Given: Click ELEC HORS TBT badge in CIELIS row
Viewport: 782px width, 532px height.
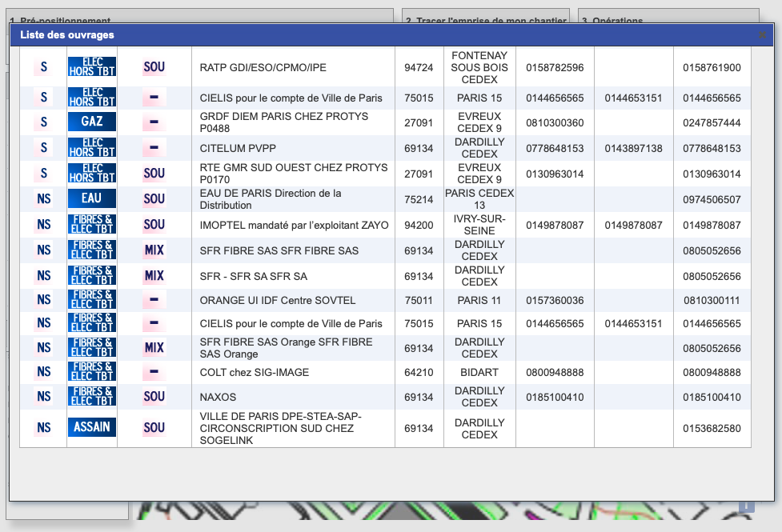Looking at the screenshot, I should point(92,98).
